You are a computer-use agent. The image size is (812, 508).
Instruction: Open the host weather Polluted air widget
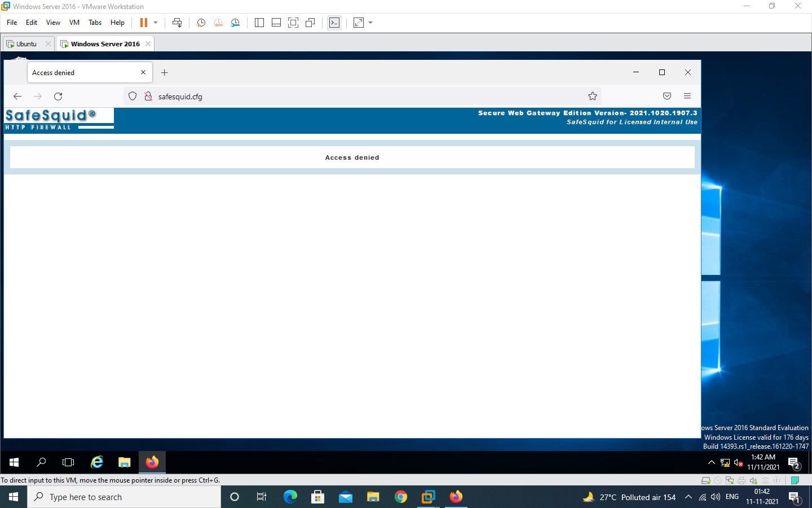tap(629, 497)
